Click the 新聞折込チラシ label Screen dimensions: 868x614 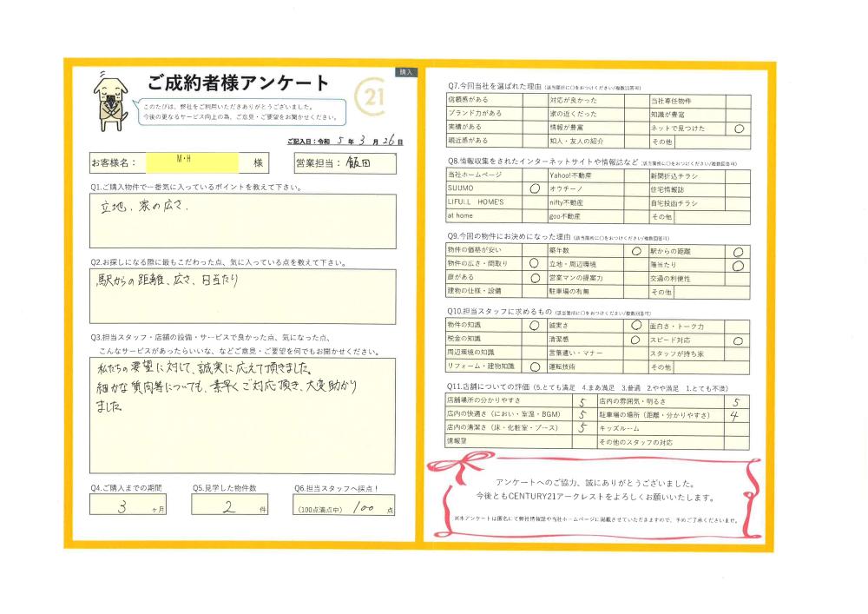pyautogui.click(x=674, y=176)
